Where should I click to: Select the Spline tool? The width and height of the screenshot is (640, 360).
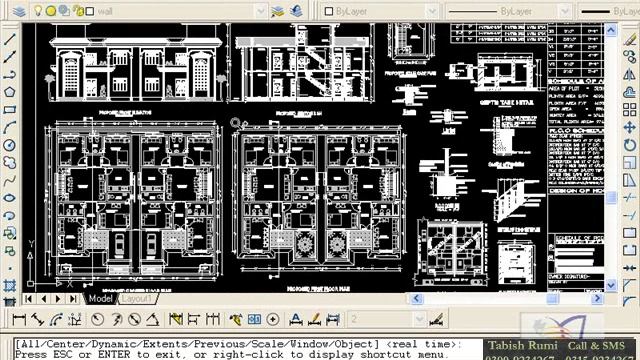click(9, 180)
